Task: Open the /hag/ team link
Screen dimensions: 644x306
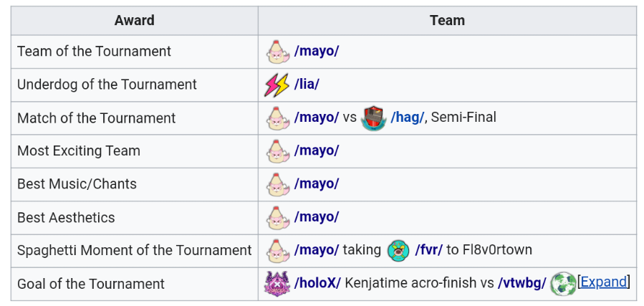Action: pos(407,118)
